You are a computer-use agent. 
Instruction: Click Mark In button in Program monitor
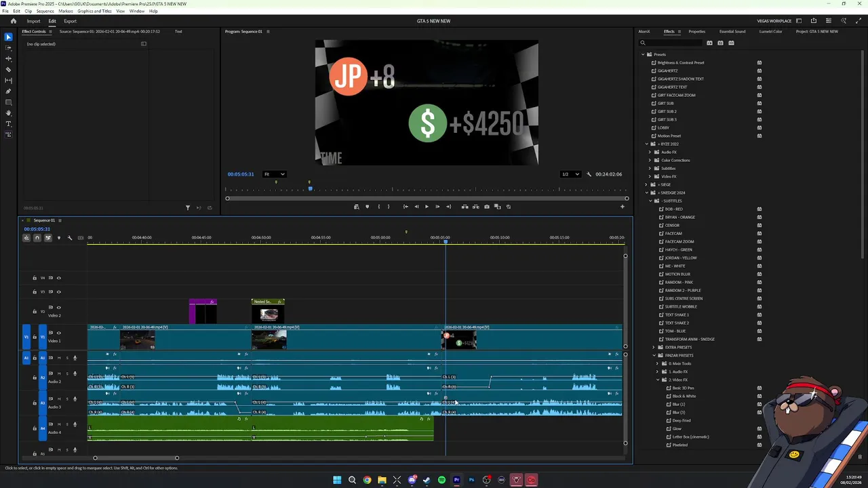click(x=378, y=207)
